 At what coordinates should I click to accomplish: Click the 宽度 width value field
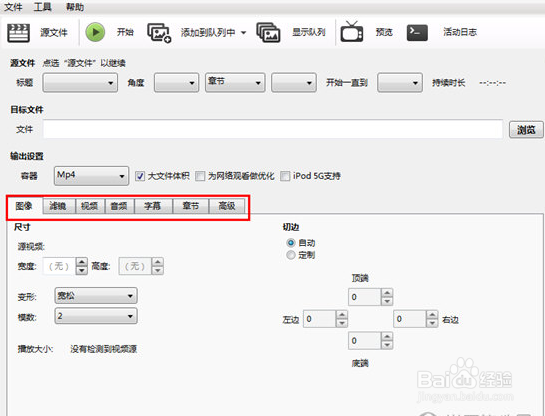[59, 266]
